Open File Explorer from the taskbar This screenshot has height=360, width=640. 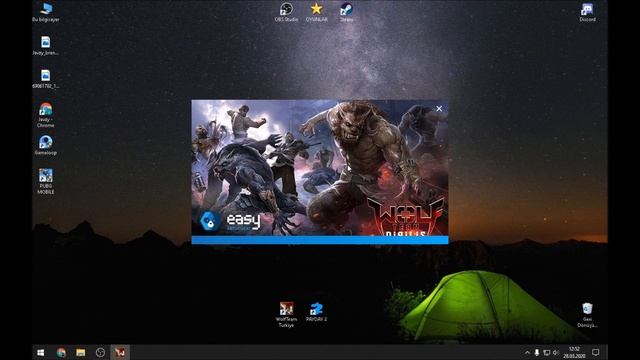(80, 352)
